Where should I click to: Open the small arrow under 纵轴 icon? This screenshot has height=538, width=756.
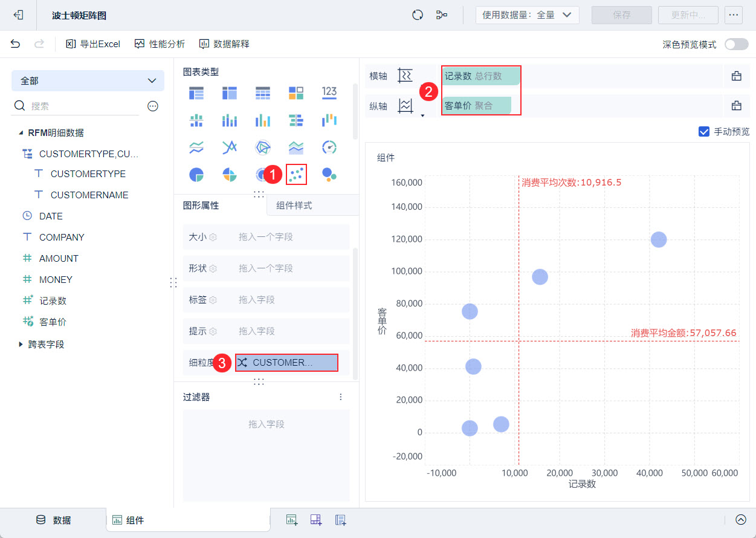pyautogui.click(x=422, y=115)
